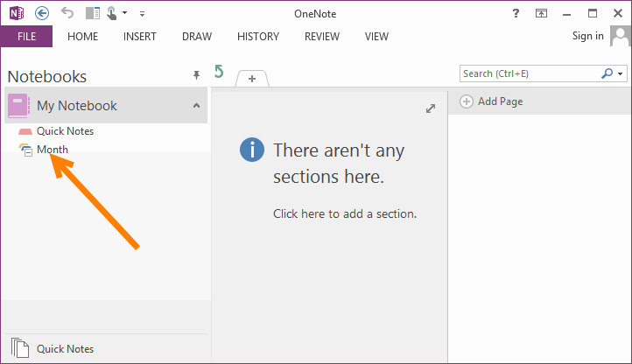The image size is (632, 364).
Task: Open the VIEW ribbon tab
Action: point(376,36)
